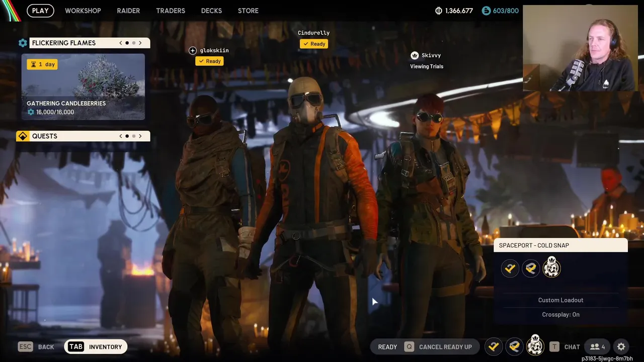Select first Quests page dot
Screen dimensions: 644x362
tap(127, 136)
